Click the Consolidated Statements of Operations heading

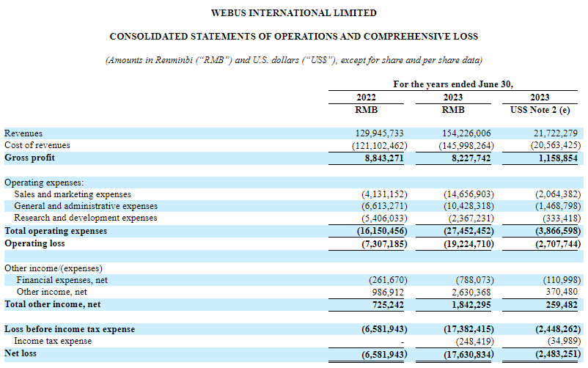click(293, 37)
